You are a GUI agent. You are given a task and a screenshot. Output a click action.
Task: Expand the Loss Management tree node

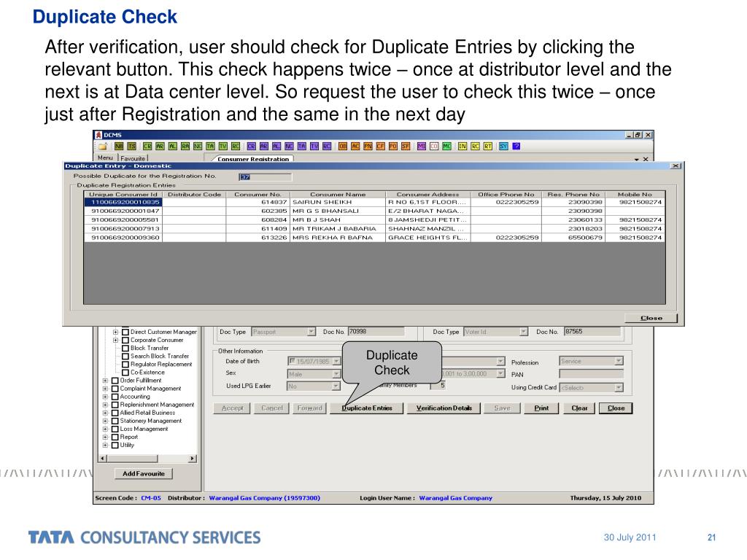105,429
